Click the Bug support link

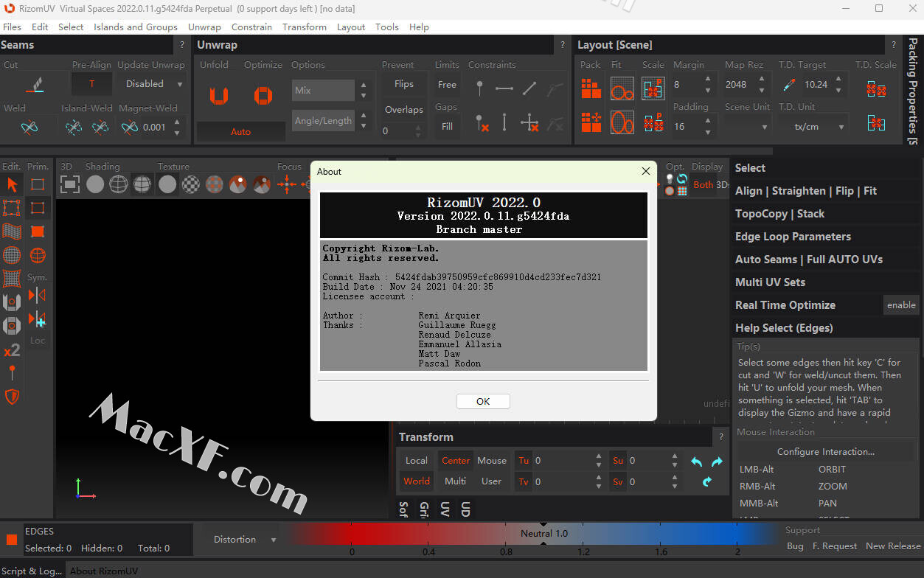coord(795,546)
